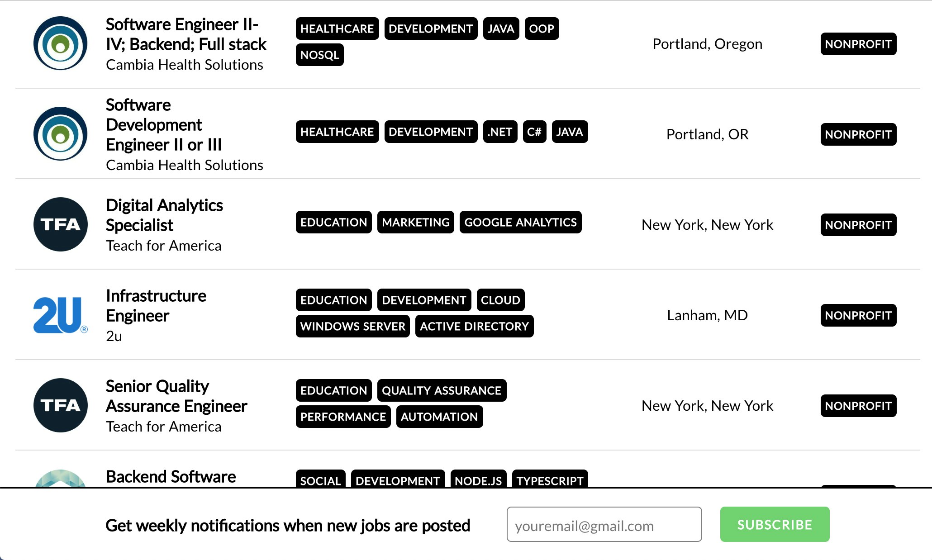Click inside the email address input field
Viewport: 932px width, 560px height.
pyautogui.click(x=604, y=524)
